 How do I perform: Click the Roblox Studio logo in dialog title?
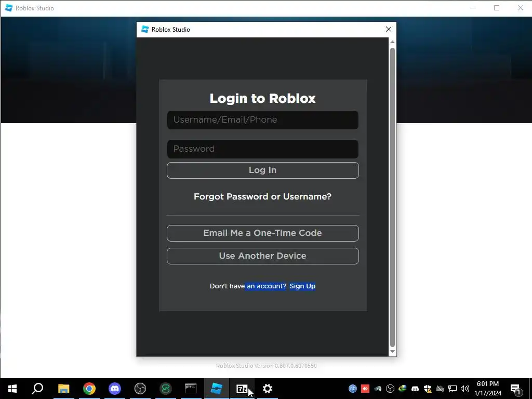tap(145, 30)
